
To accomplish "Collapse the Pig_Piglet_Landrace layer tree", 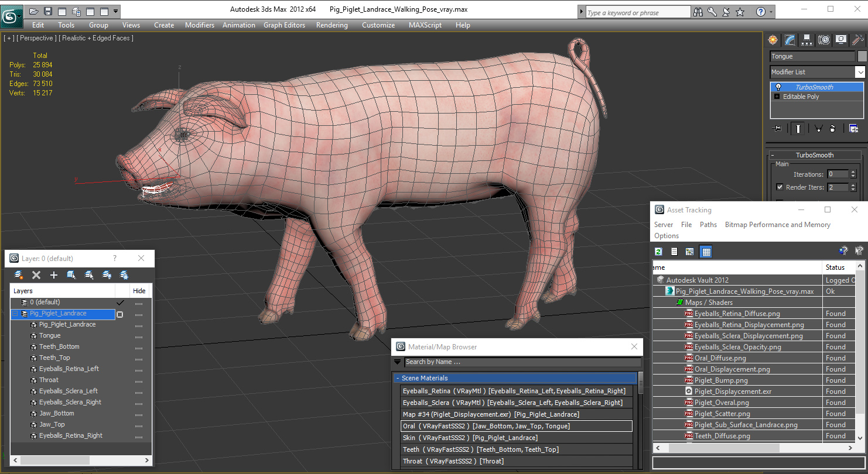I will pos(15,314).
